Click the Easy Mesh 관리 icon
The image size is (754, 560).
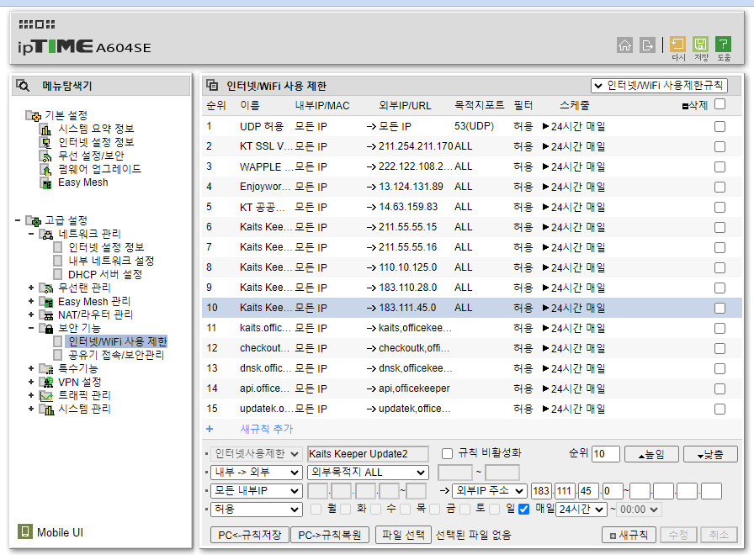click(46, 302)
